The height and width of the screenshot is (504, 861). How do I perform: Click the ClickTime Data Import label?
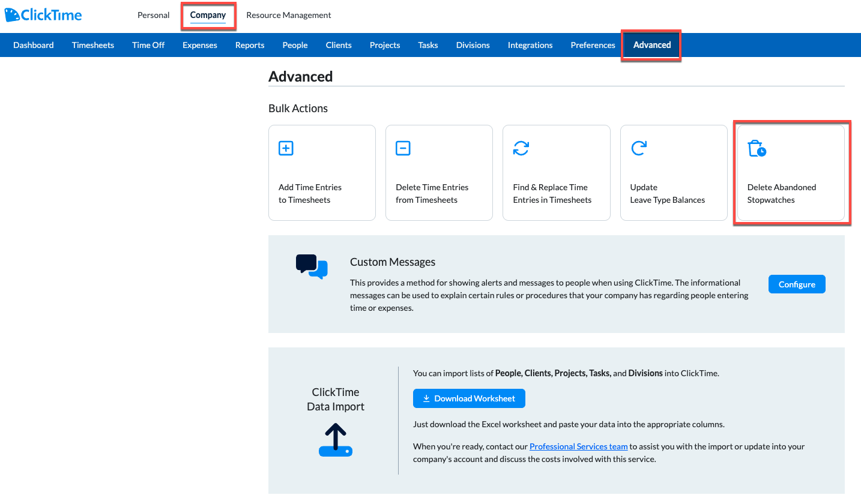336,400
